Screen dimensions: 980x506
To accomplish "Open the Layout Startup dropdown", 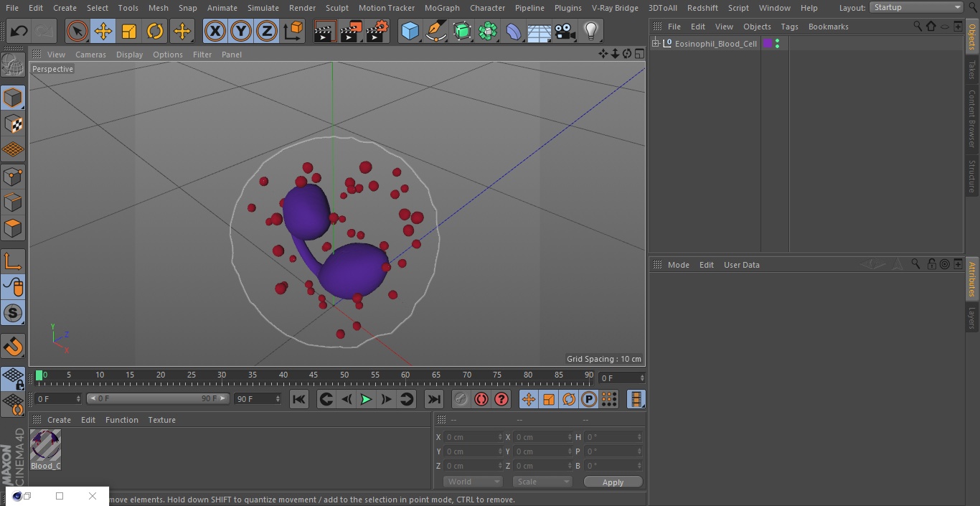I will 917,7.
